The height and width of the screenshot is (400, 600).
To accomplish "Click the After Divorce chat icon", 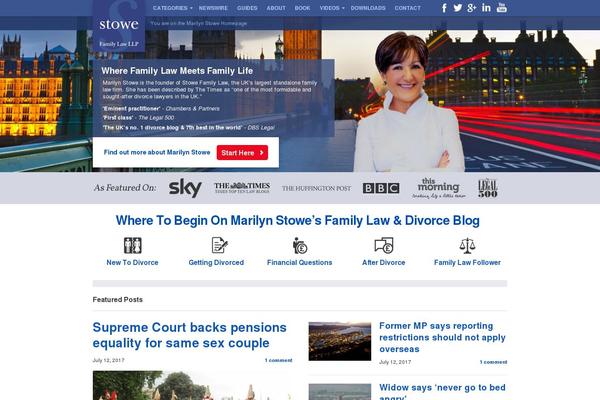I will click(x=384, y=245).
